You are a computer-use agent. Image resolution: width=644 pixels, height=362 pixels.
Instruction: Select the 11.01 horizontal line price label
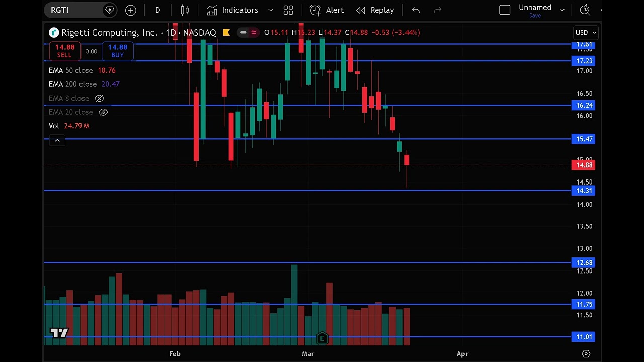[x=584, y=337]
